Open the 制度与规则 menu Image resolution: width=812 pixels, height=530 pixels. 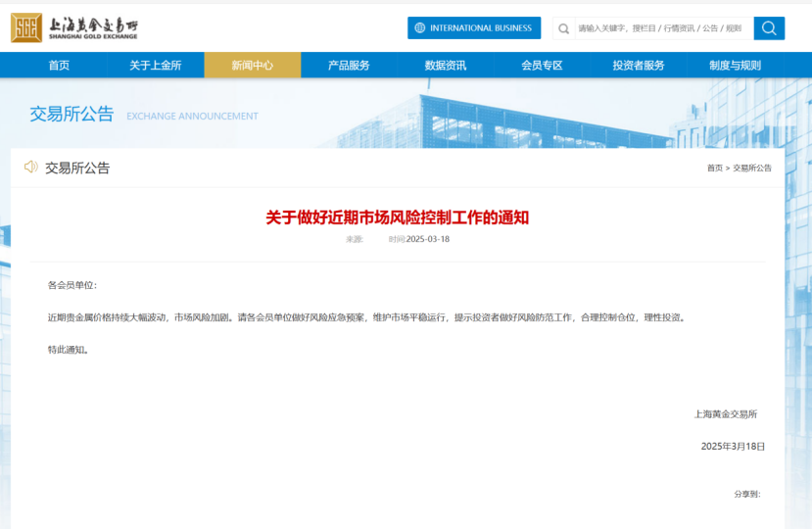735,66
